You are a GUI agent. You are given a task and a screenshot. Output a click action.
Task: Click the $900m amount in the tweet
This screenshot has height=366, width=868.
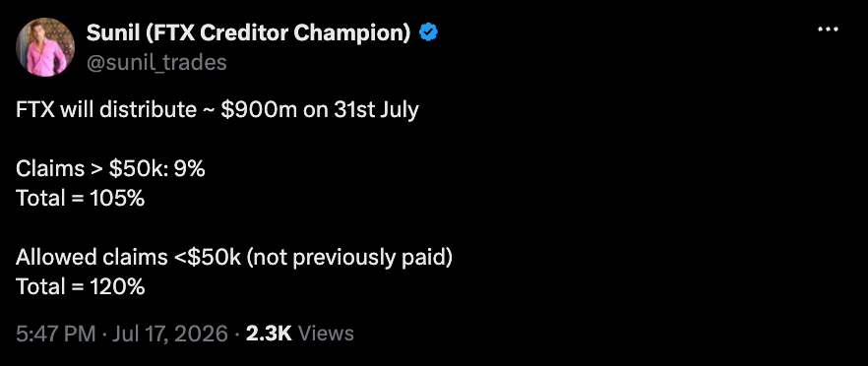260,109
